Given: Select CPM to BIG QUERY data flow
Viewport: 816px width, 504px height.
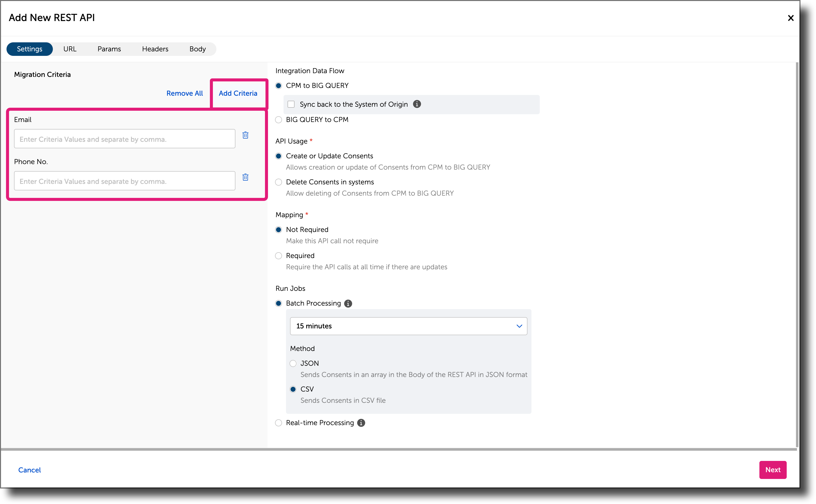Looking at the screenshot, I should pyautogui.click(x=279, y=86).
